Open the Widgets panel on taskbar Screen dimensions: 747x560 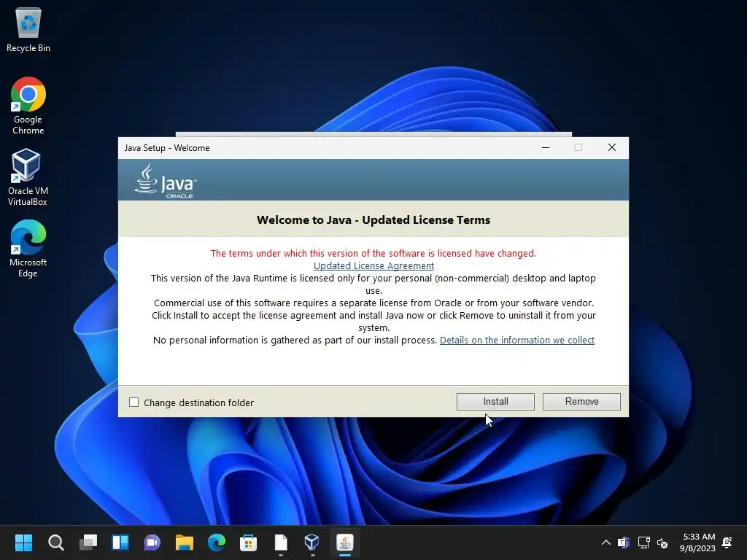pos(120,542)
